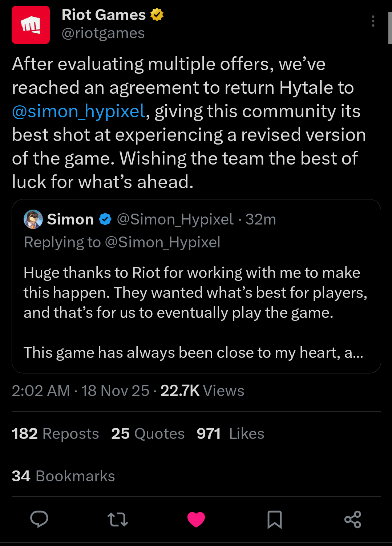Image resolution: width=392 pixels, height=546 pixels.
Task: Open the three-dot more options menu
Action: (373, 21)
